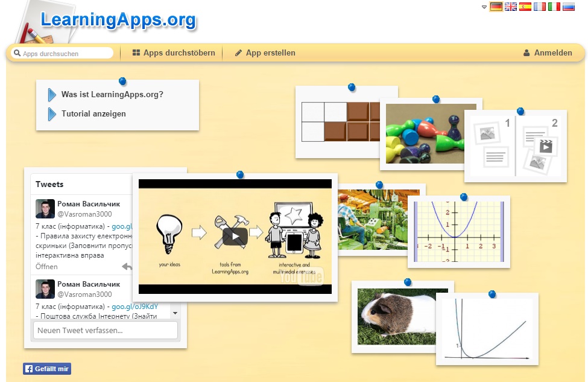The image size is (588, 382).
Task: Click the 'Neuen Tweet verfassen' text box
Action: click(106, 330)
